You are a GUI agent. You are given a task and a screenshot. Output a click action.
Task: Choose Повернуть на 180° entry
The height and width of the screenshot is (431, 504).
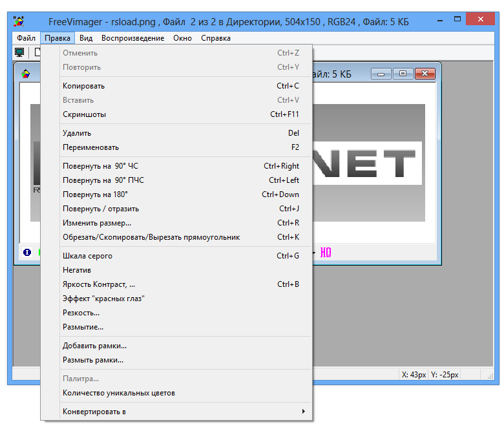point(176,194)
